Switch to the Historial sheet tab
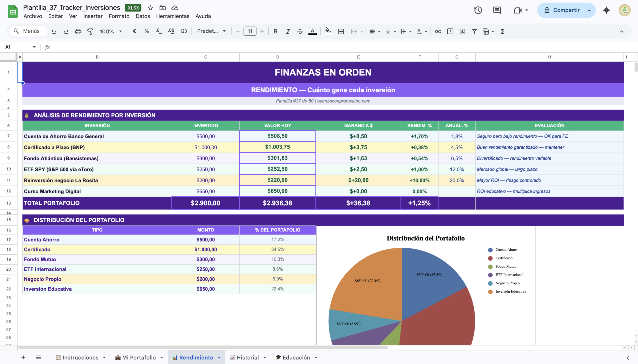 point(247,358)
